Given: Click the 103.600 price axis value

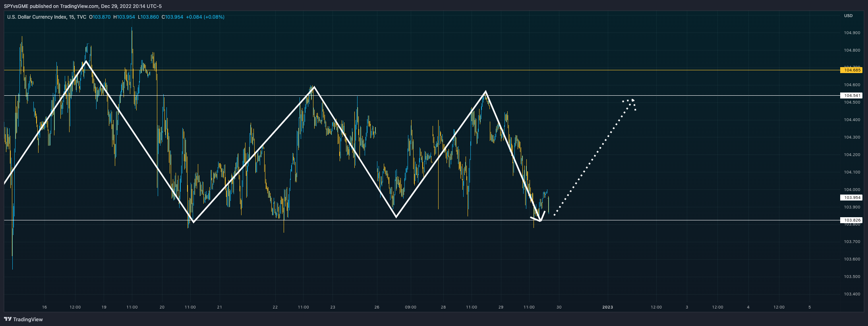Looking at the screenshot, I should pyautogui.click(x=852, y=259).
